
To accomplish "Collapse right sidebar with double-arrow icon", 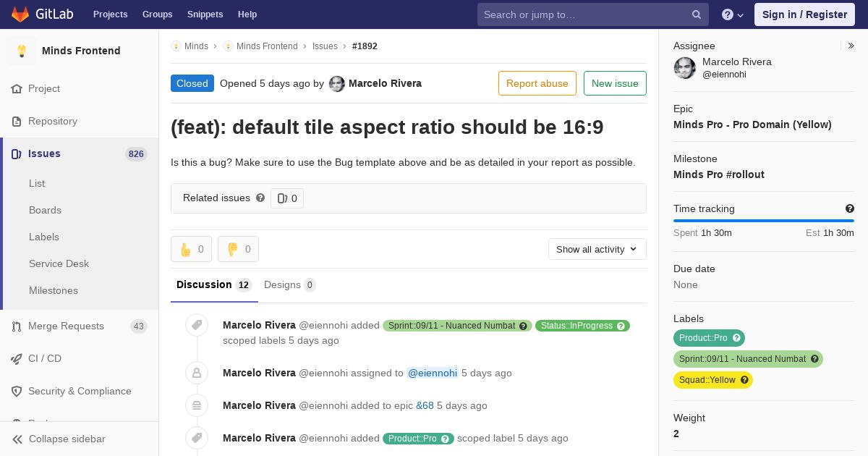I will pyautogui.click(x=851, y=46).
